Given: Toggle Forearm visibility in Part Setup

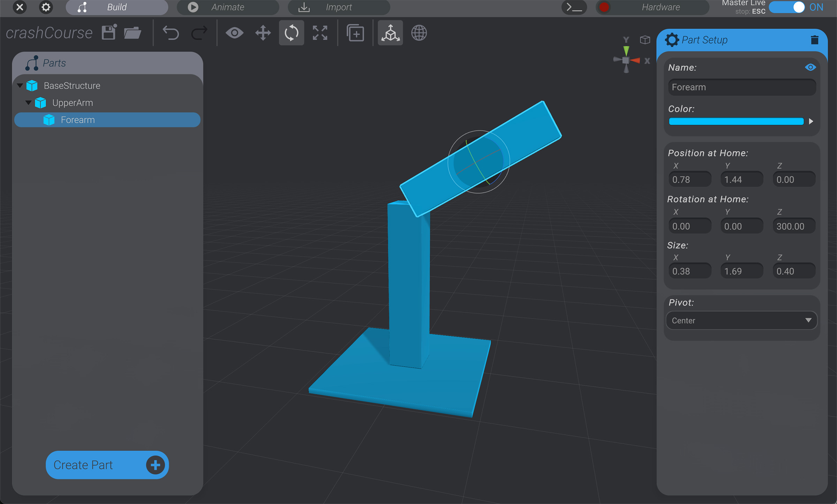Looking at the screenshot, I should (x=810, y=67).
